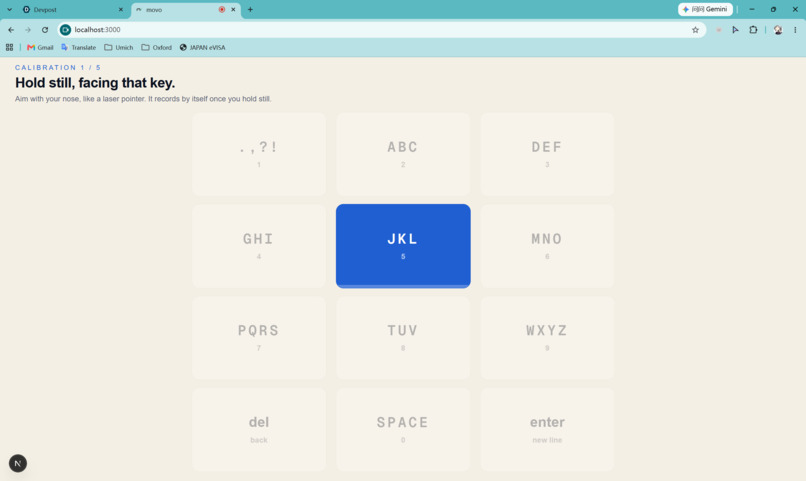Open the Chrome profile avatar
The height and width of the screenshot is (481, 806).
(x=778, y=30)
